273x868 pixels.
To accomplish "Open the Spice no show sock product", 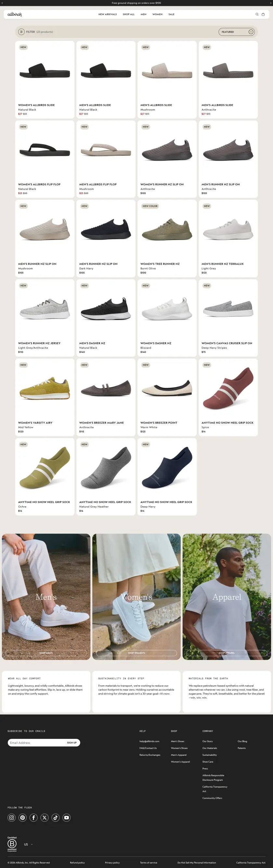I will tap(228, 397).
